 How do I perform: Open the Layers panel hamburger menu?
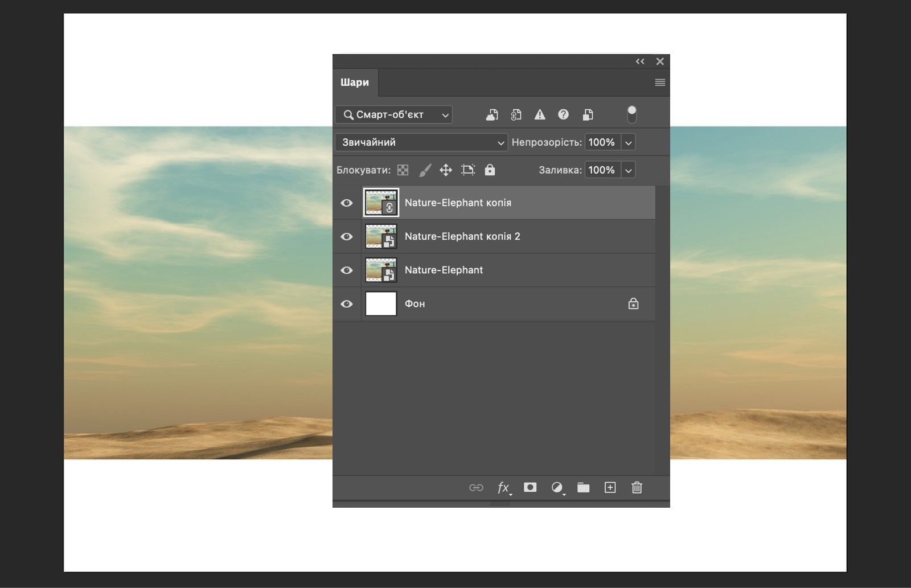click(660, 83)
